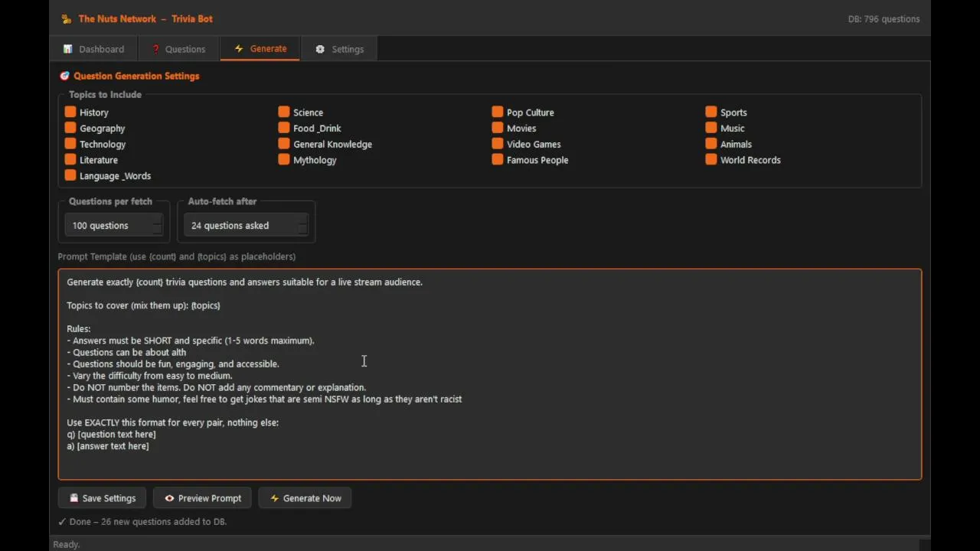This screenshot has height=551, width=980.
Task: Disable the Technology topic checkbox
Action: (70, 144)
